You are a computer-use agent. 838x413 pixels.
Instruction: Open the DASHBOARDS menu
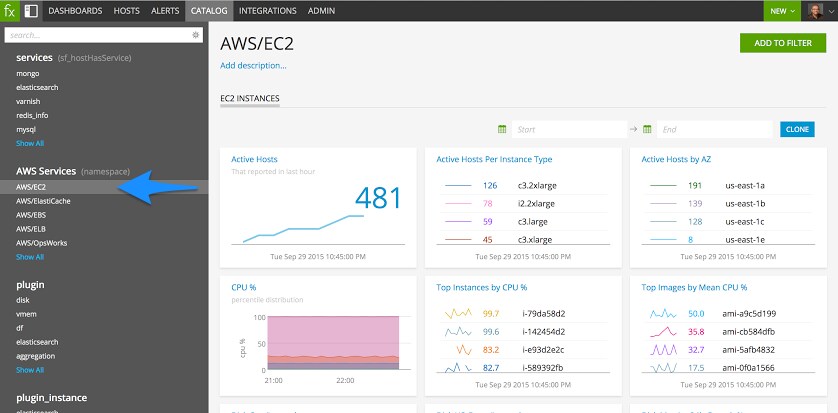[75, 11]
